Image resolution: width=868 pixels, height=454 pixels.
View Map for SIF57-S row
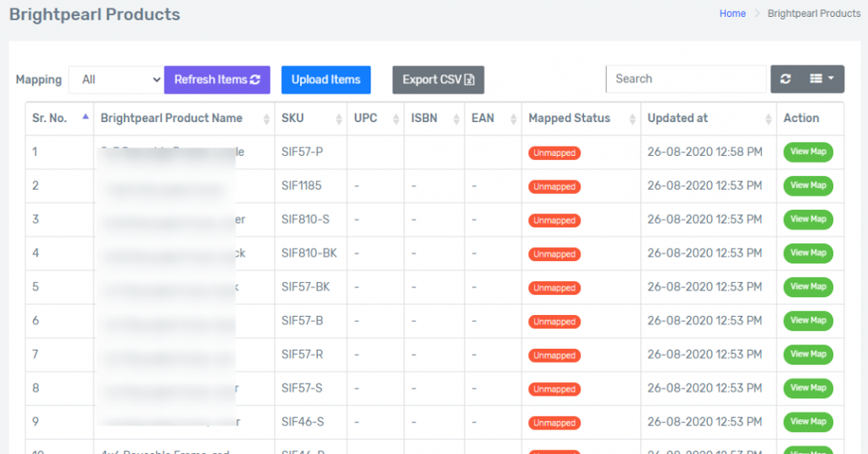point(808,388)
